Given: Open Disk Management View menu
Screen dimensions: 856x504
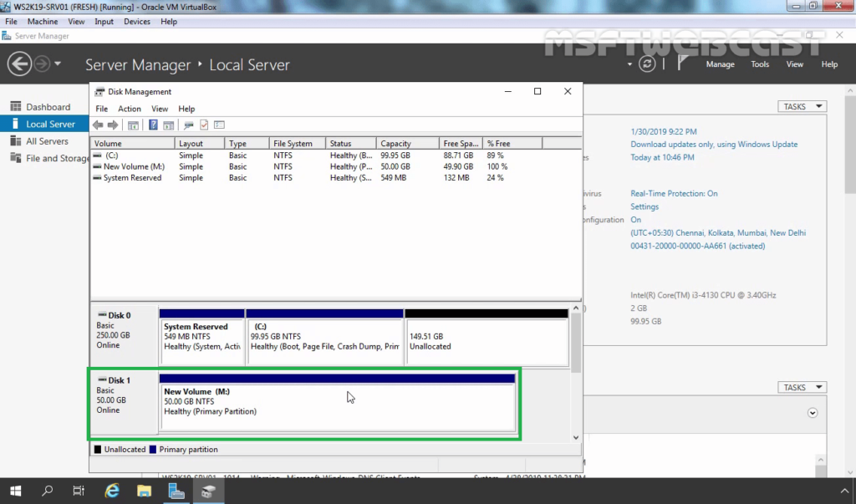Looking at the screenshot, I should pos(160,109).
